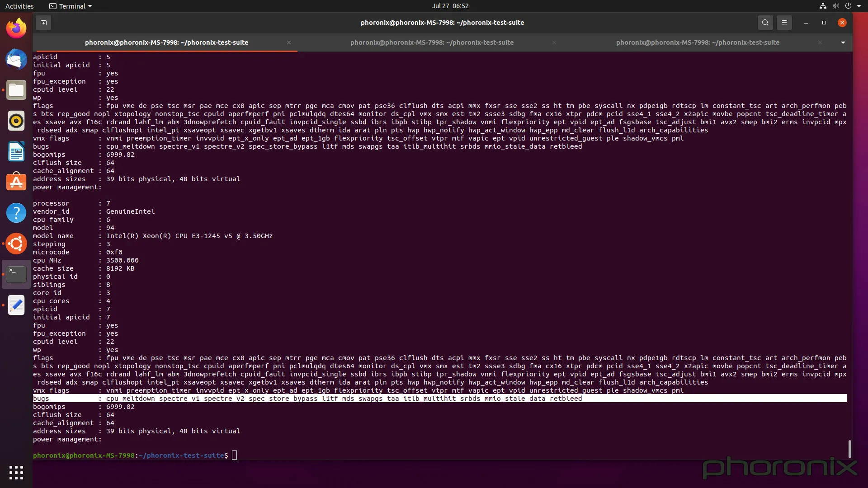Open network status icon in top bar
Viewport: 868px width, 488px height.
tap(823, 6)
